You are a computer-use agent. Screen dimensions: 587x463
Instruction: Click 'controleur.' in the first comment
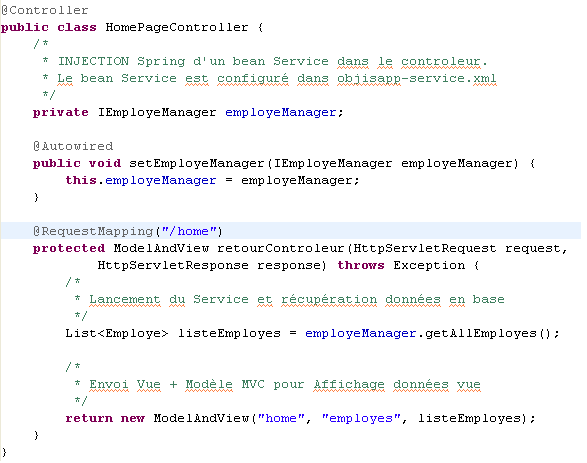coord(444,61)
